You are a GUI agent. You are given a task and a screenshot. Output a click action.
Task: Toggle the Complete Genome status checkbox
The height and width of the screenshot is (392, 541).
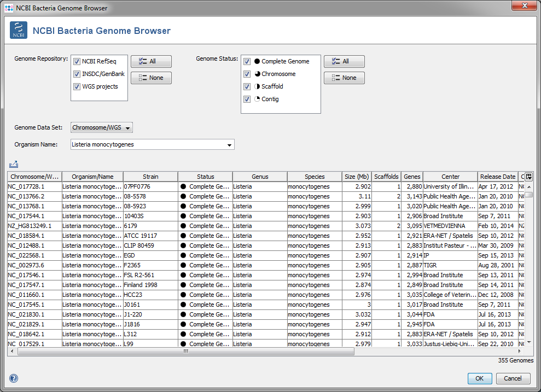(x=247, y=61)
